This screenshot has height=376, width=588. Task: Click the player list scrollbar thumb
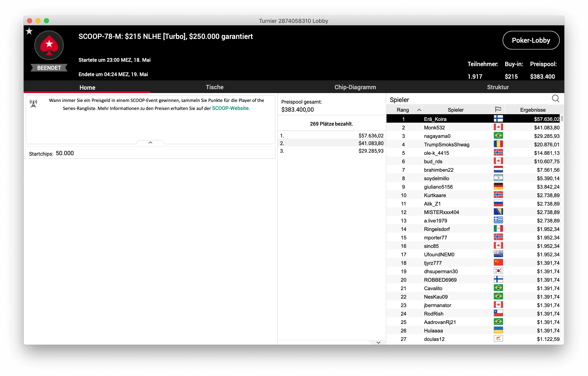point(562,119)
